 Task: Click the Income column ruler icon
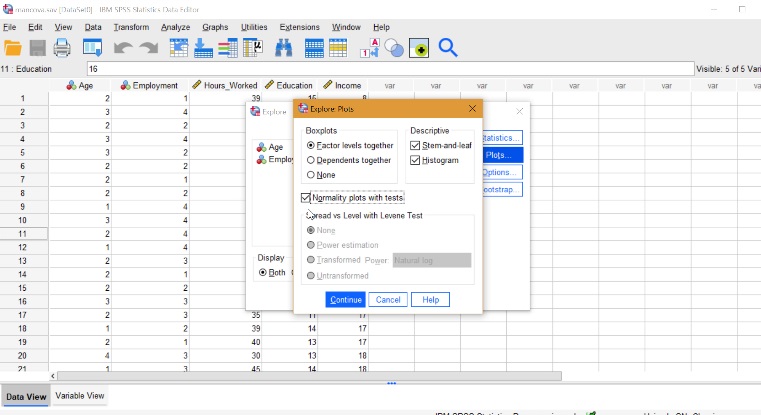tap(328, 85)
